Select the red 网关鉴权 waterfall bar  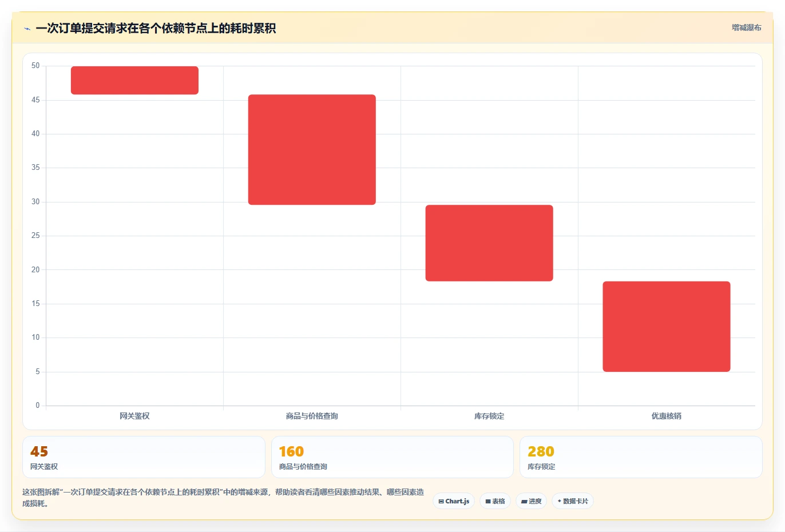pos(134,80)
